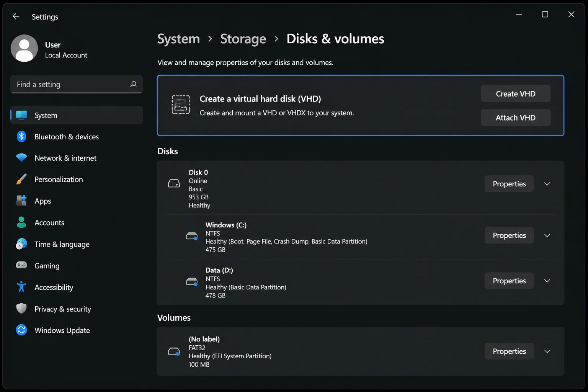588x392 pixels.
Task: Click the Windows (C:) volume icon
Action: (x=192, y=236)
